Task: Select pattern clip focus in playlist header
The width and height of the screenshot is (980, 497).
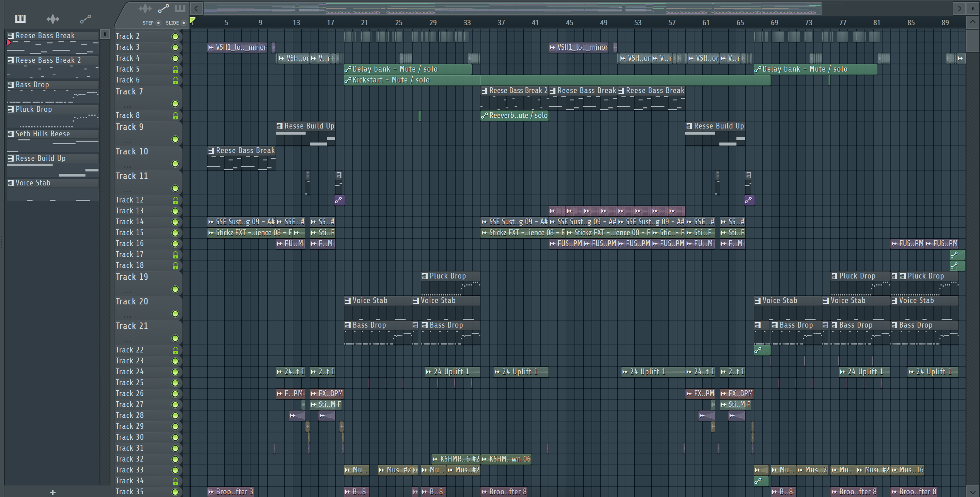Action: [x=180, y=9]
